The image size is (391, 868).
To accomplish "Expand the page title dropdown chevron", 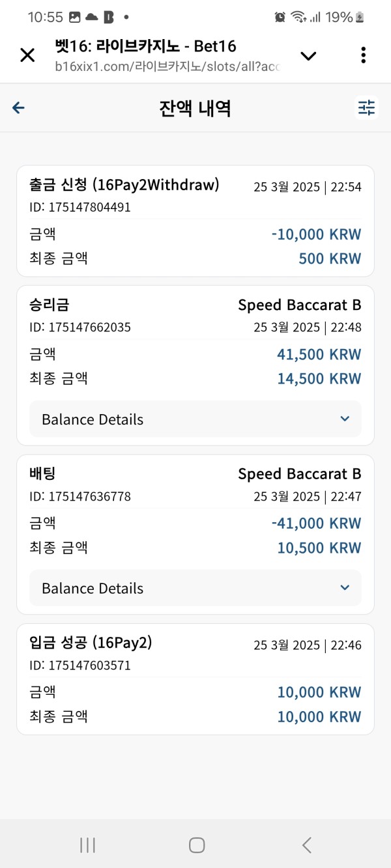I will [308, 56].
